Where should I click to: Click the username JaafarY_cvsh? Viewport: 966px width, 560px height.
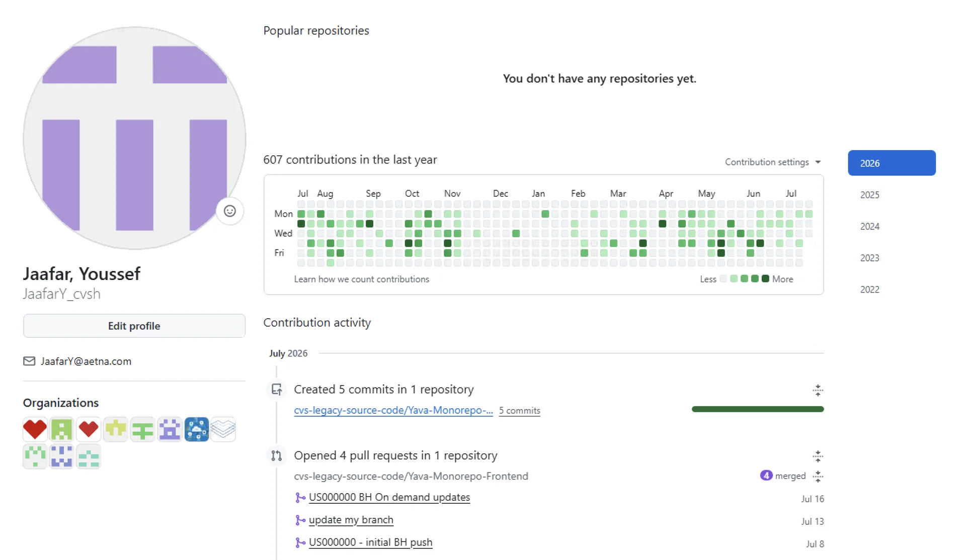point(61,294)
